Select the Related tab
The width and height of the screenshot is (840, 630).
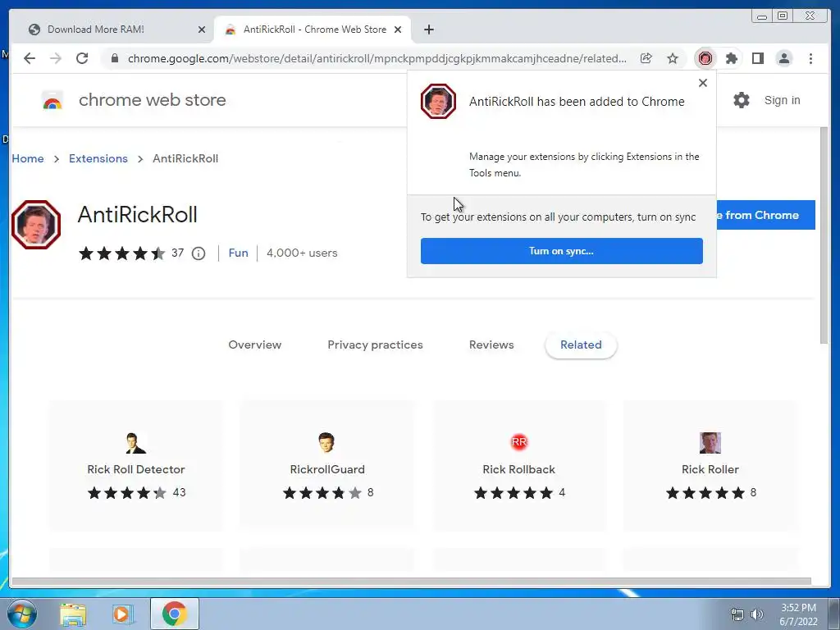pyautogui.click(x=581, y=345)
